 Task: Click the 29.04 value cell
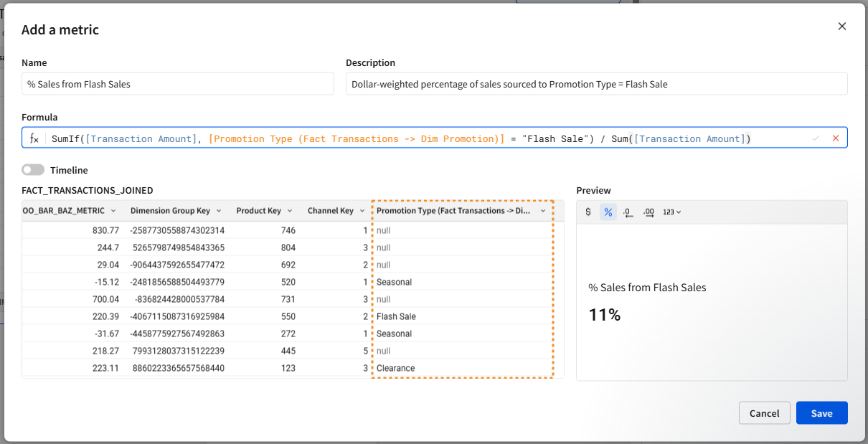(109, 265)
